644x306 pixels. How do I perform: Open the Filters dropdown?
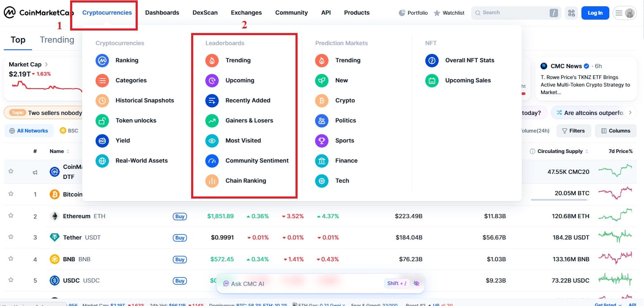pyautogui.click(x=574, y=131)
